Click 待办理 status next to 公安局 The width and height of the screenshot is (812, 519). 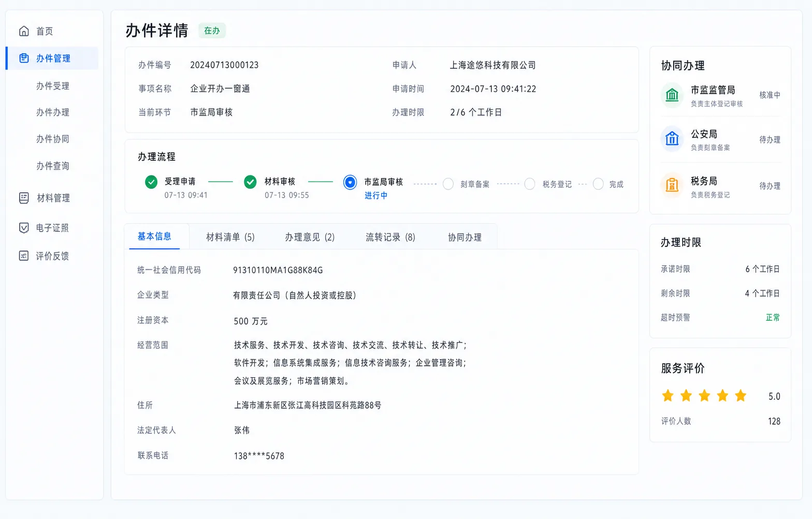tap(770, 140)
